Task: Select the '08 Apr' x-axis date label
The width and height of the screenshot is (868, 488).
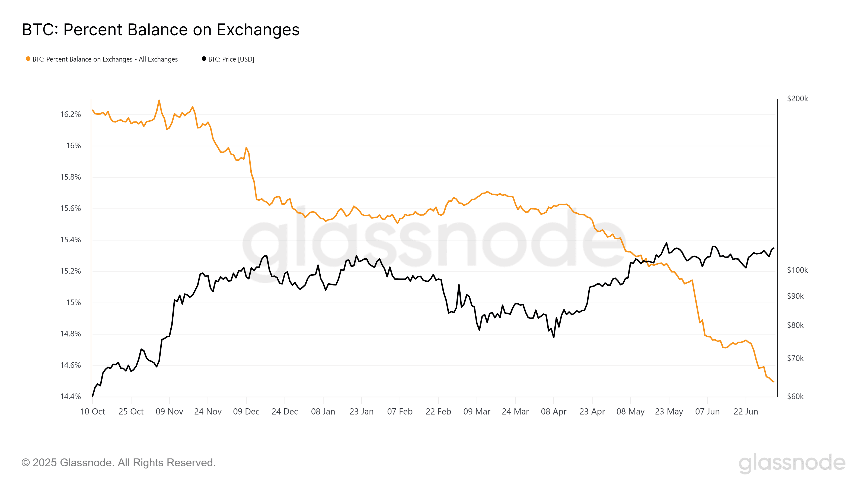Action: click(x=554, y=412)
